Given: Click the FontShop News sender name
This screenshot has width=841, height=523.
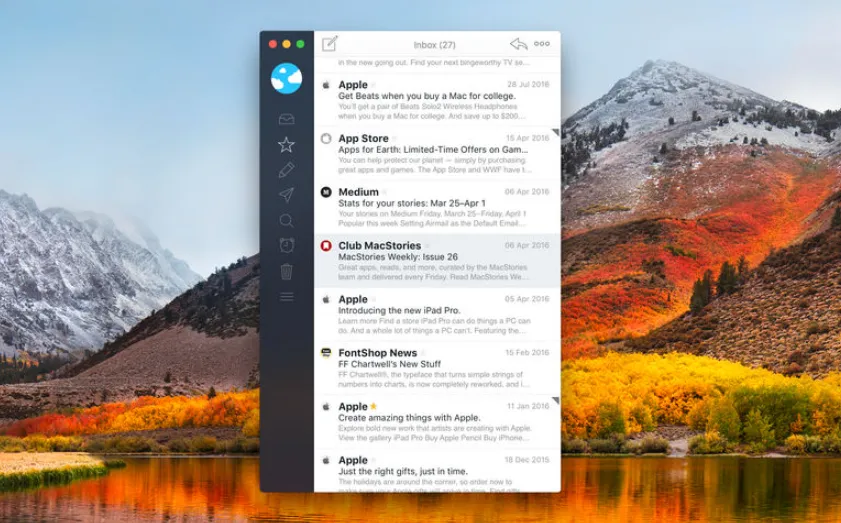Looking at the screenshot, I should click(378, 353).
